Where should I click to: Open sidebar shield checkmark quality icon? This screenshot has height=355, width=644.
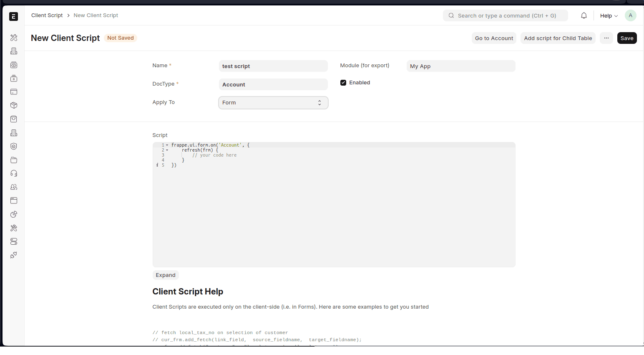coord(14,146)
